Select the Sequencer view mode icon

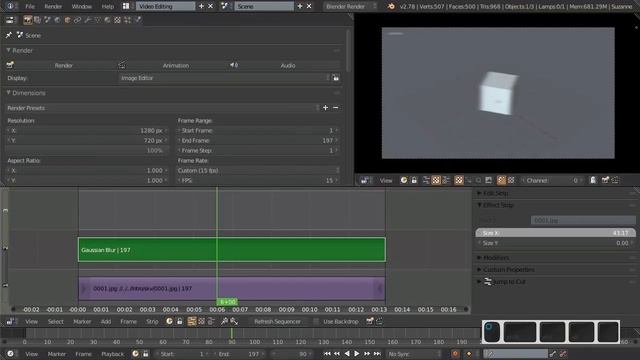(191, 322)
